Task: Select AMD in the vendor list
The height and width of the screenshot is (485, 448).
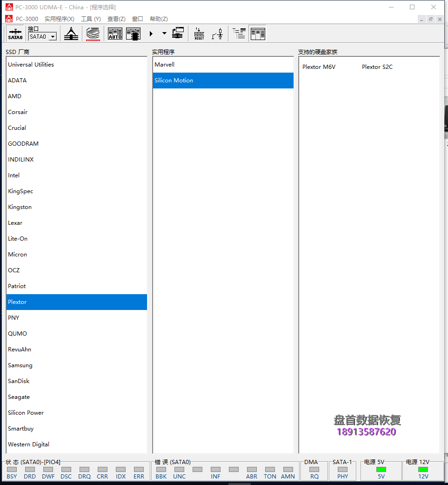Action: 76,96
